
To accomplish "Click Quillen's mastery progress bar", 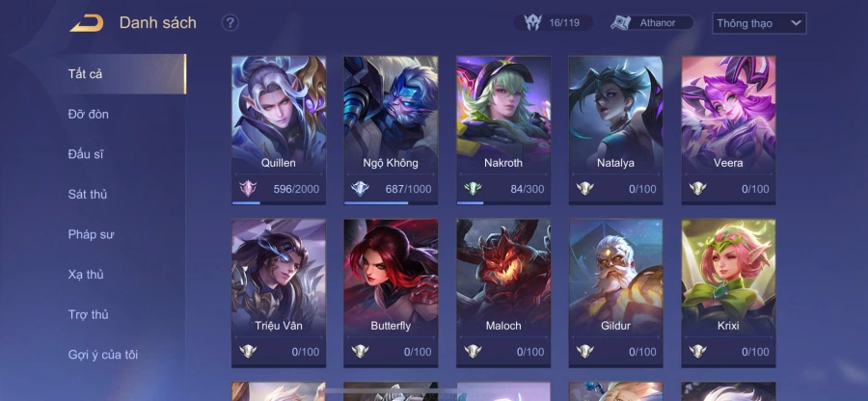I will pyautogui.click(x=279, y=203).
